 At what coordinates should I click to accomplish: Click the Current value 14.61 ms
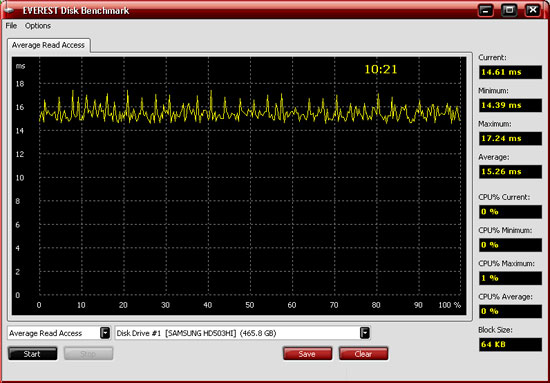click(510, 72)
